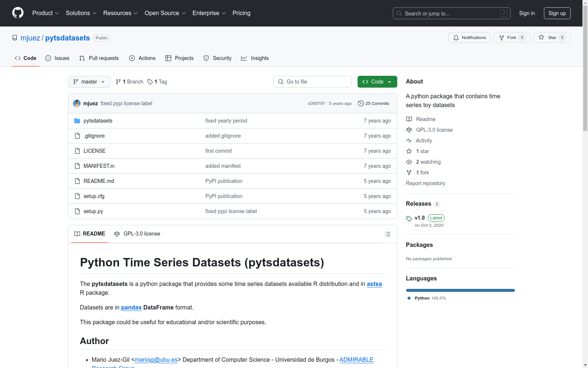The height and width of the screenshot is (368, 588).
Task: Open the Pricing link
Action: pos(241,13)
